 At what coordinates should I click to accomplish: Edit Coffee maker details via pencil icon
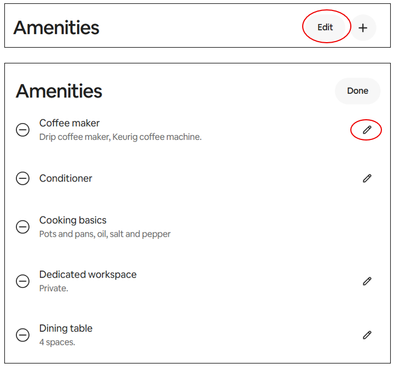tap(367, 130)
